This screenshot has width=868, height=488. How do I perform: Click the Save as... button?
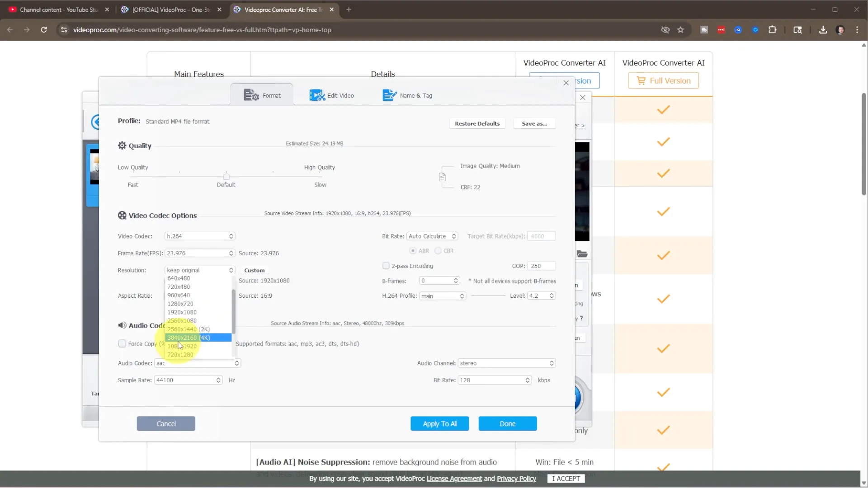[534, 123]
